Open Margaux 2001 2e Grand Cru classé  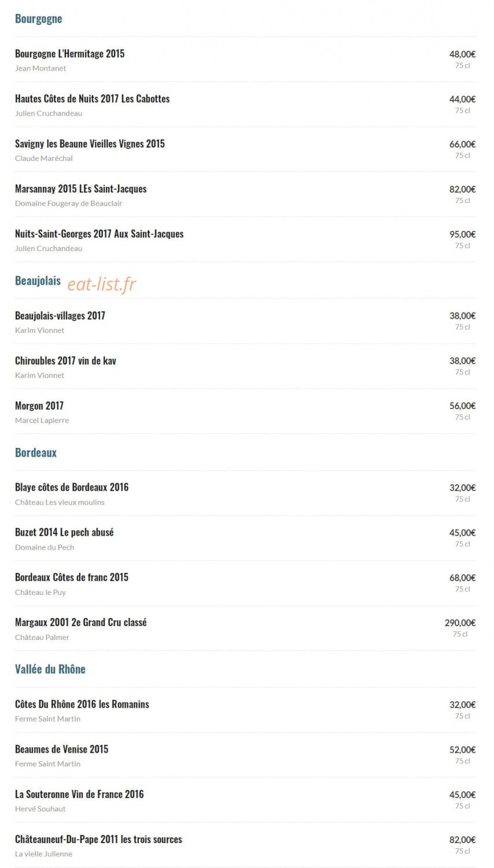[81, 623]
